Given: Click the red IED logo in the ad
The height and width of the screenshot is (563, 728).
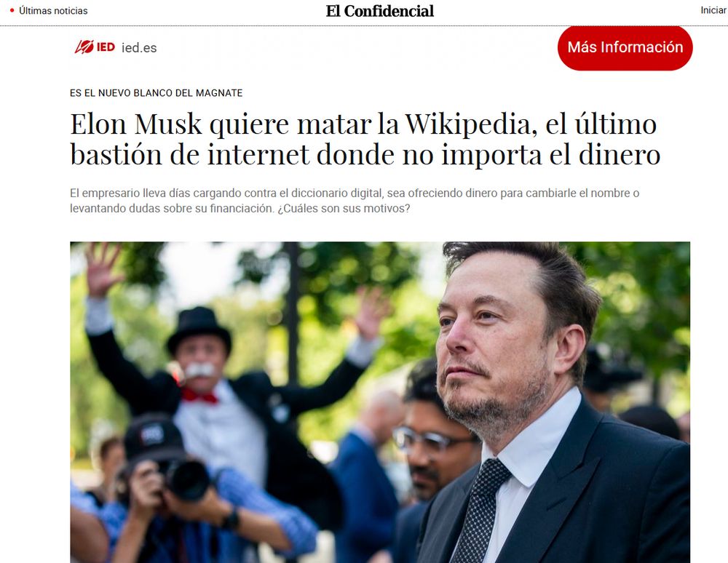Looking at the screenshot, I should tap(95, 47).
